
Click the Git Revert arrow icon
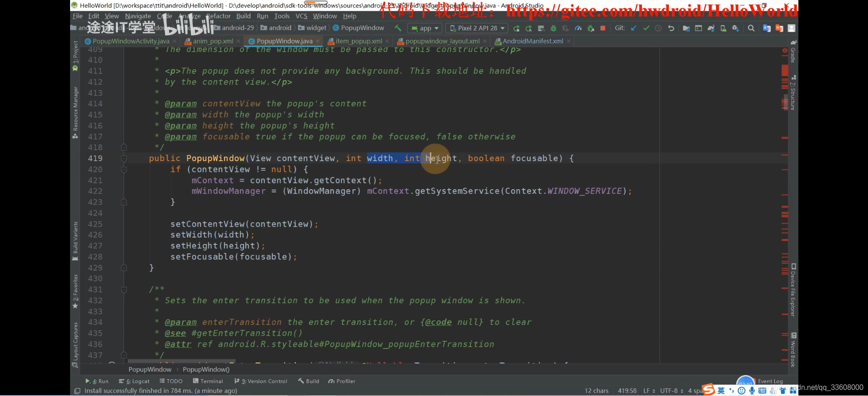pyautogui.click(x=671, y=28)
